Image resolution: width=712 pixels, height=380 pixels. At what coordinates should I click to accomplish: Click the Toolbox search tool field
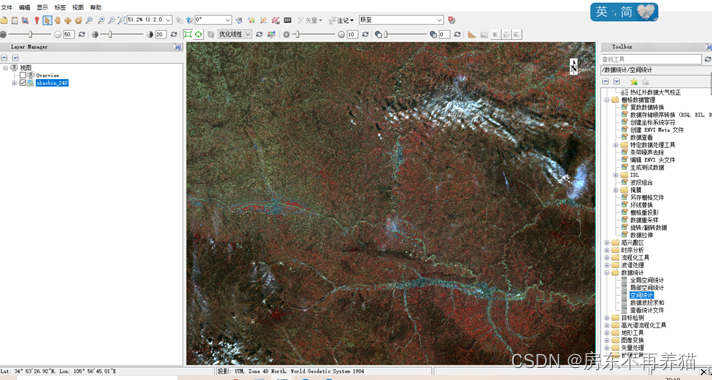651,59
